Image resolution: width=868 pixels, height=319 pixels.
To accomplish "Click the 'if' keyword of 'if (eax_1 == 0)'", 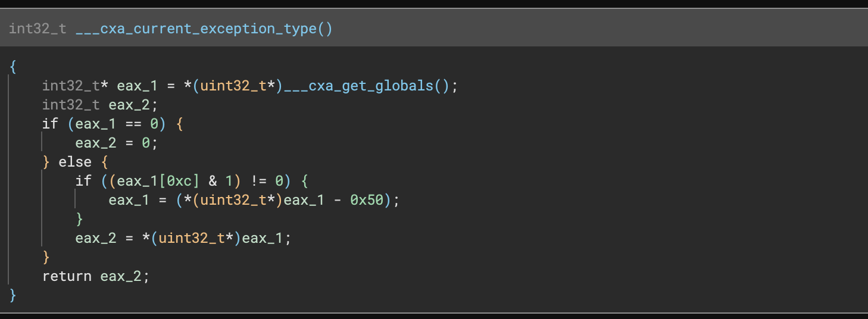I will coord(50,124).
